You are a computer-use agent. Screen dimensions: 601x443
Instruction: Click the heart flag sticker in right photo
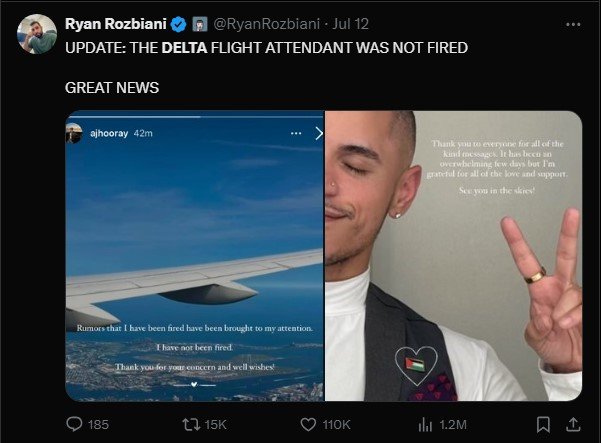click(412, 361)
